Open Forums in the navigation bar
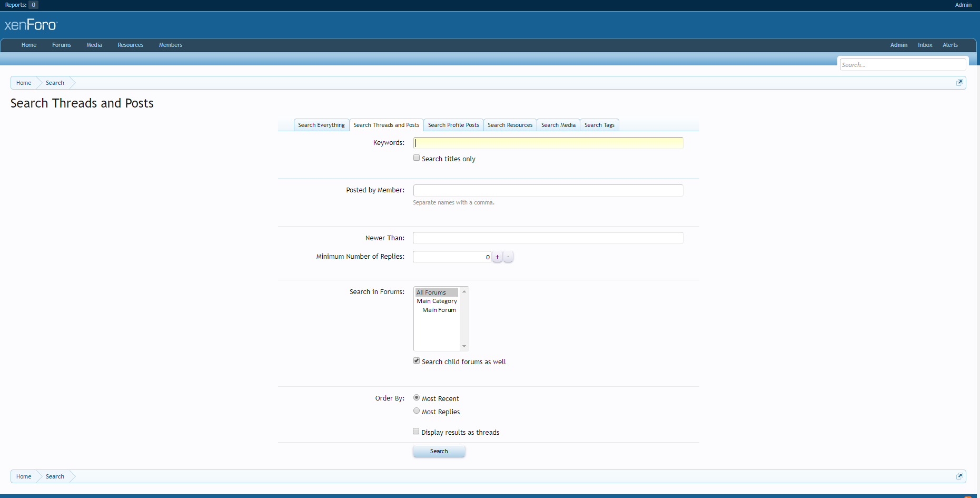 click(x=62, y=45)
